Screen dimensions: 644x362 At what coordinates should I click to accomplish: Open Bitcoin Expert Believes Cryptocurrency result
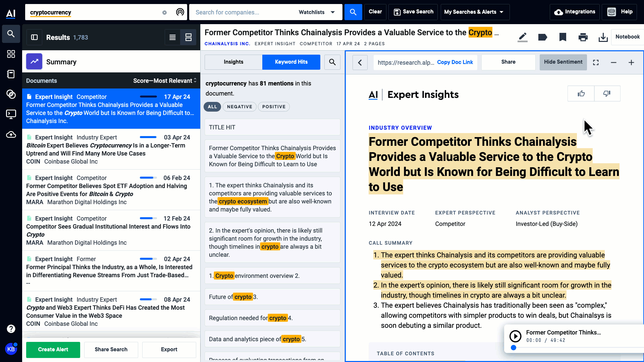111,149
